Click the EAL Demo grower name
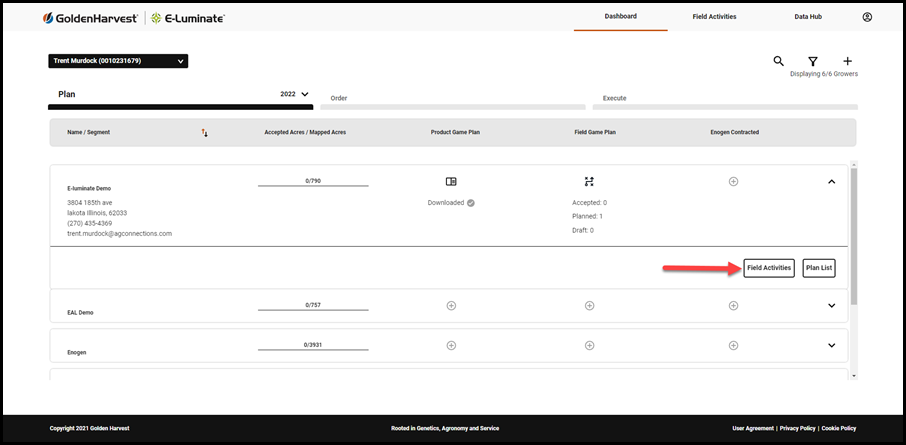 (x=80, y=313)
